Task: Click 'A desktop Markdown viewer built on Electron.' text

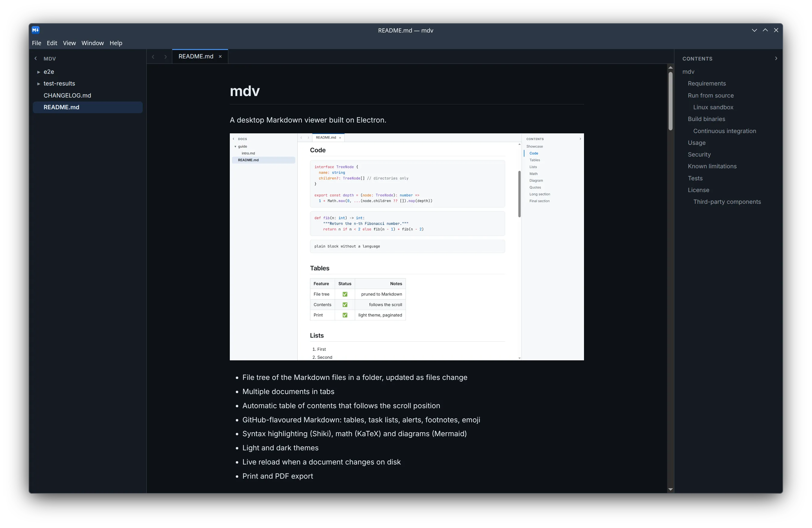Action: click(x=308, y=120)
